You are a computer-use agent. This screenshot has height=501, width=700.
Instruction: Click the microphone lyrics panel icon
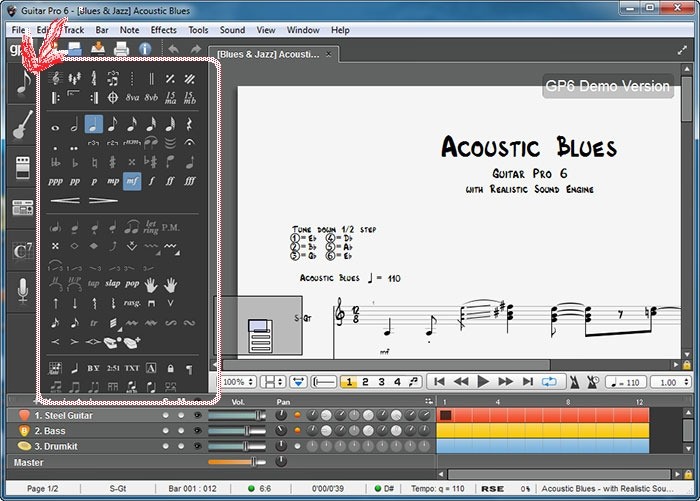point(22,291)
